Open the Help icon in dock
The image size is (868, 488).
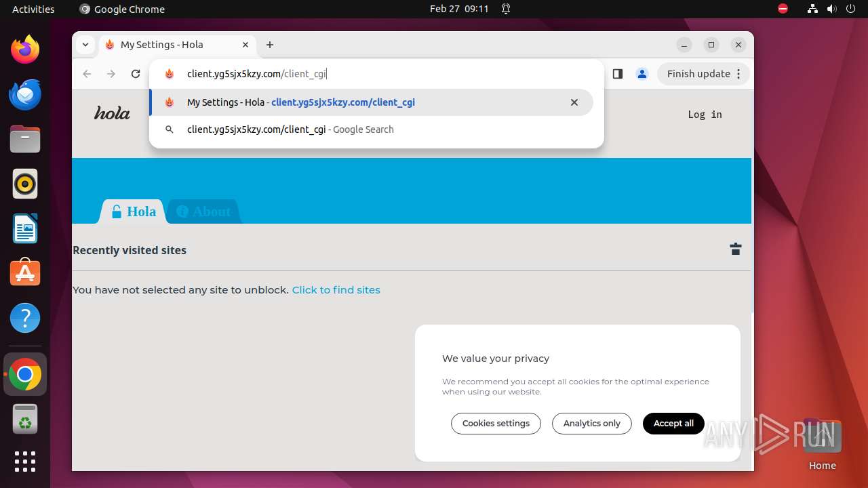point(25,318)
